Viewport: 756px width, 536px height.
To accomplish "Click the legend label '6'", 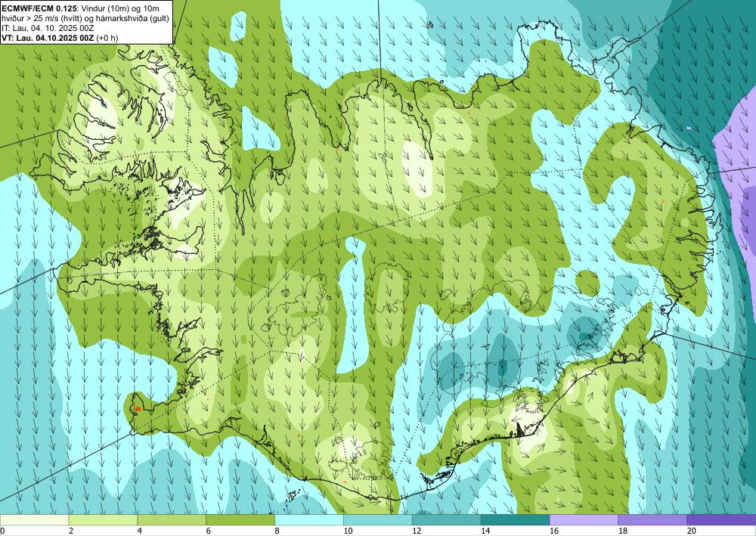I will (x=209, y=531).
